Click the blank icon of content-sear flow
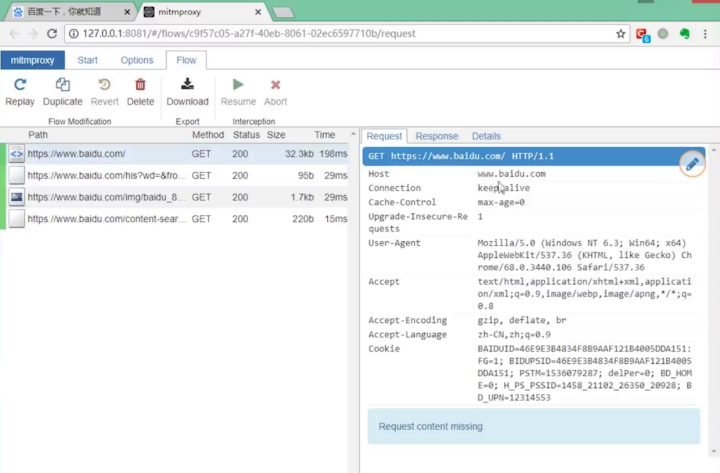 (x=17, y=219)
